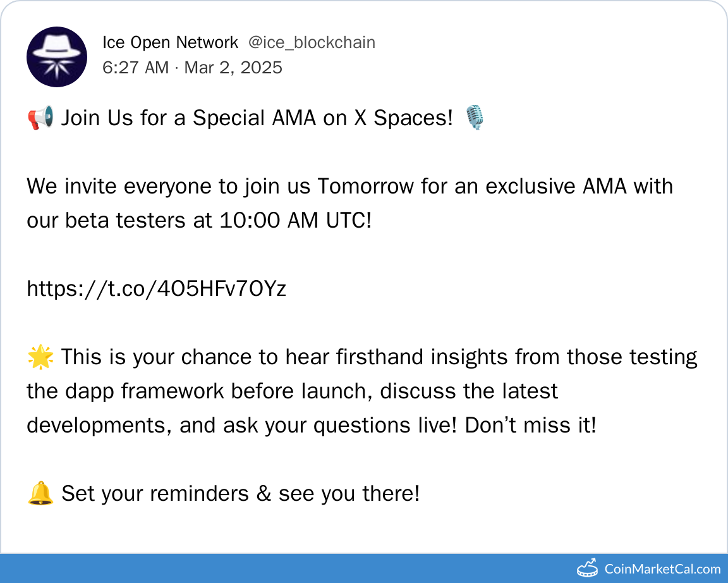Click the Ice Open Network profile avatar
The width and height of the screenshot is (728, 583).
57,57
